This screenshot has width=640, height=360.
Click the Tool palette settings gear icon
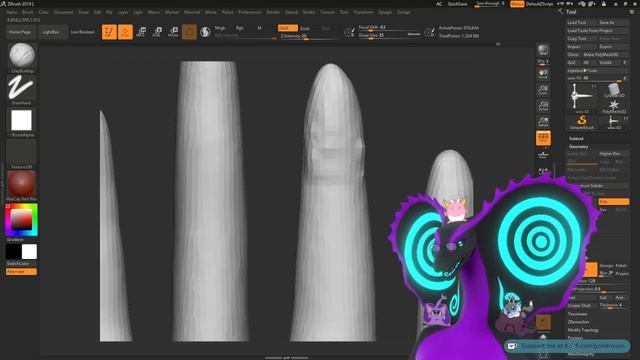(632, 12)
